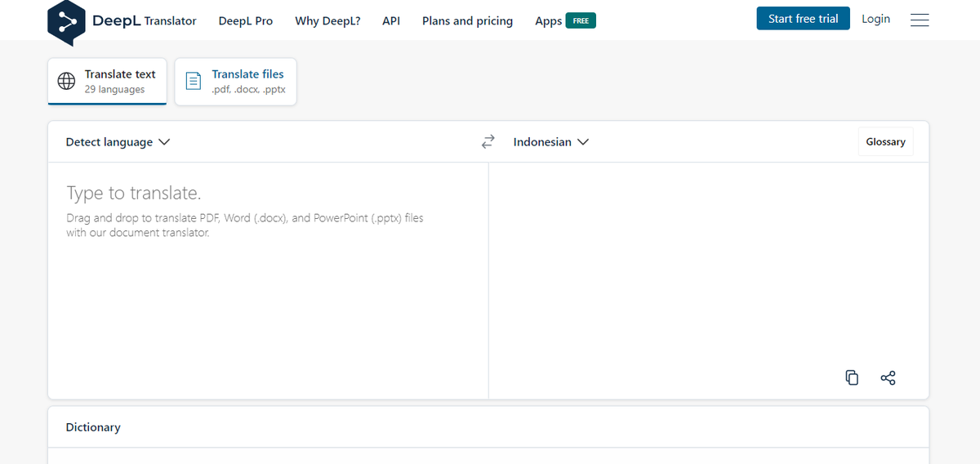The height and width of the screenshot is (464, 980).
Task: Click the FREE badge next to Apps
Action: [581, 20]
